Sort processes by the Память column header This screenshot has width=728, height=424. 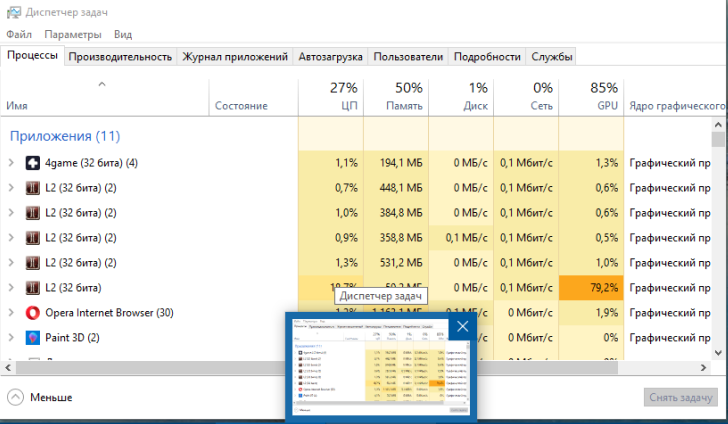pyautogui.click(x=395, y=96)
